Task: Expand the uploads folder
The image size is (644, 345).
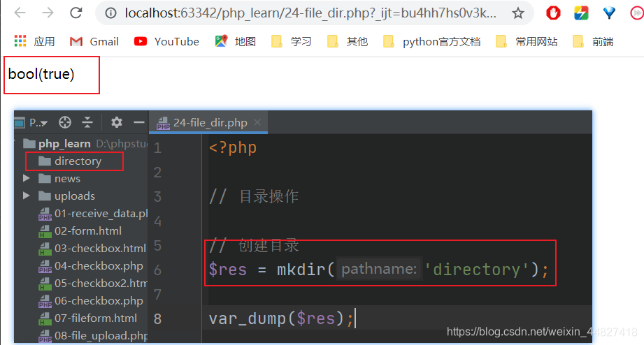Action: tap(27, 196)
